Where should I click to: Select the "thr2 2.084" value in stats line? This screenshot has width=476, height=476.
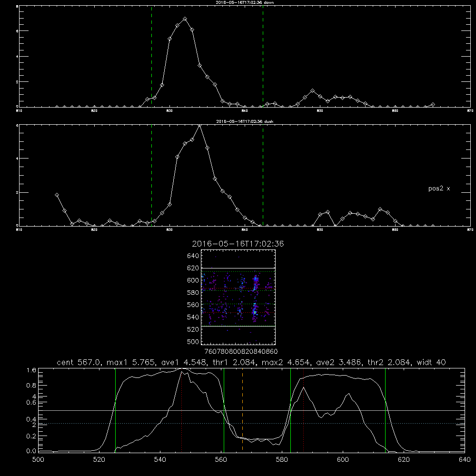(389, 362)
